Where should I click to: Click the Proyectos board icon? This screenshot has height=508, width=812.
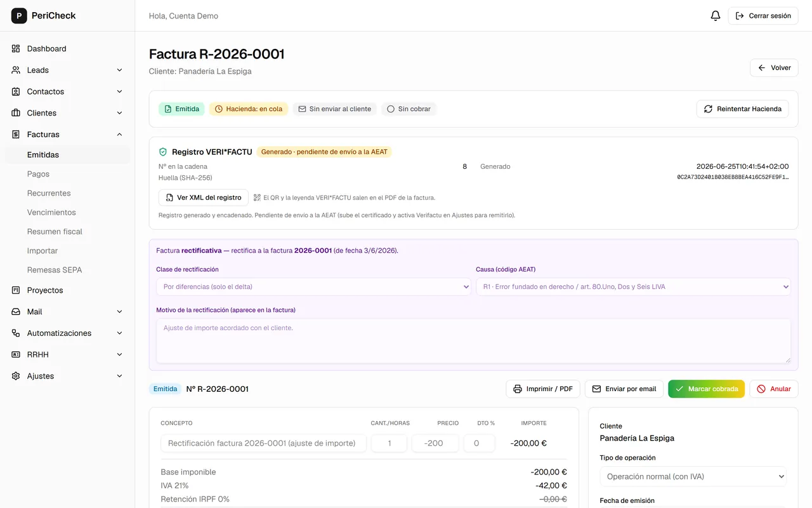tap(16, 290)
